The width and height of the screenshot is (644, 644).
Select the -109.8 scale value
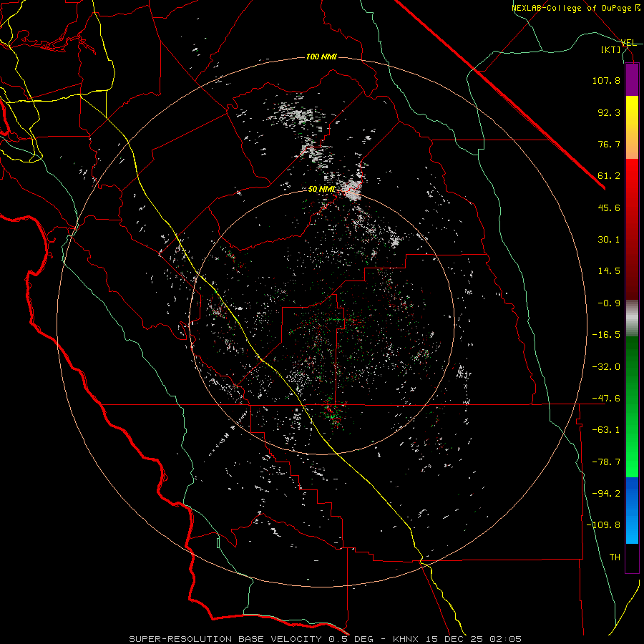click(x=603, y=525)
